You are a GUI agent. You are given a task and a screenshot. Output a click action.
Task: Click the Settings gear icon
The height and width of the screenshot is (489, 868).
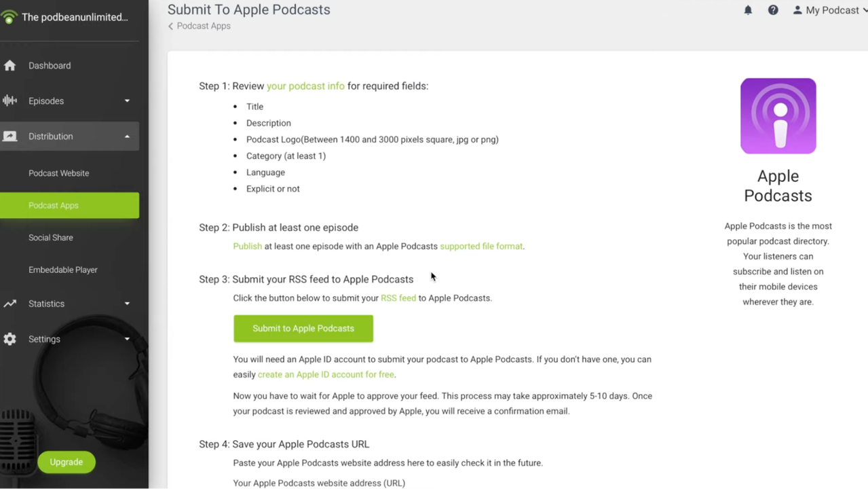click(10, 339)
